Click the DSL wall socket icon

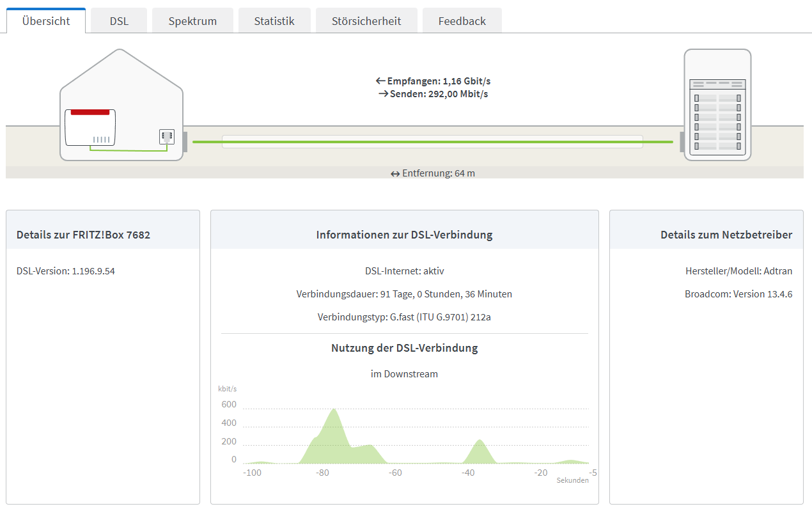click(167, 136)
